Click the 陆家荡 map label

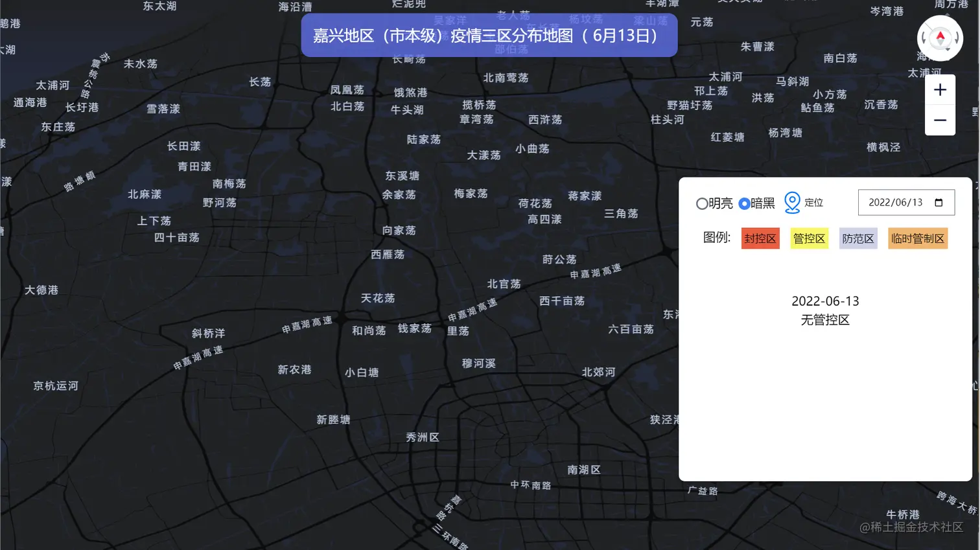(424, 139)
